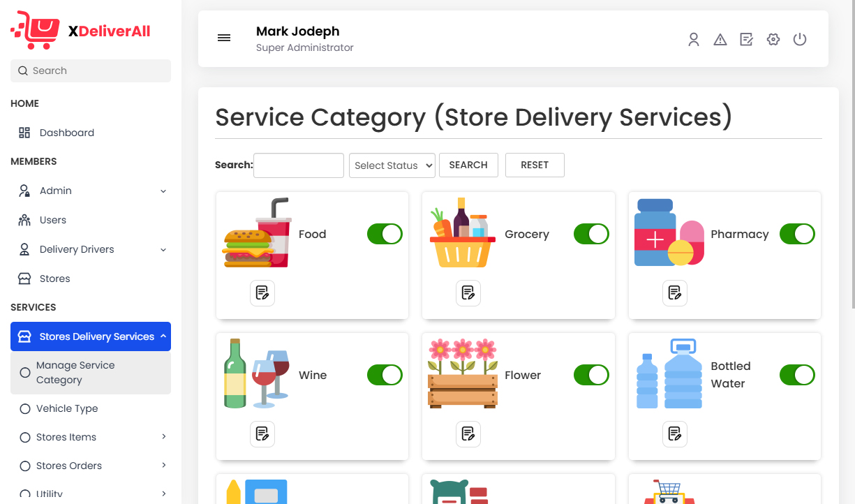Click the category Search text input
Screen dimensions: 855x504
coord(299,165)
